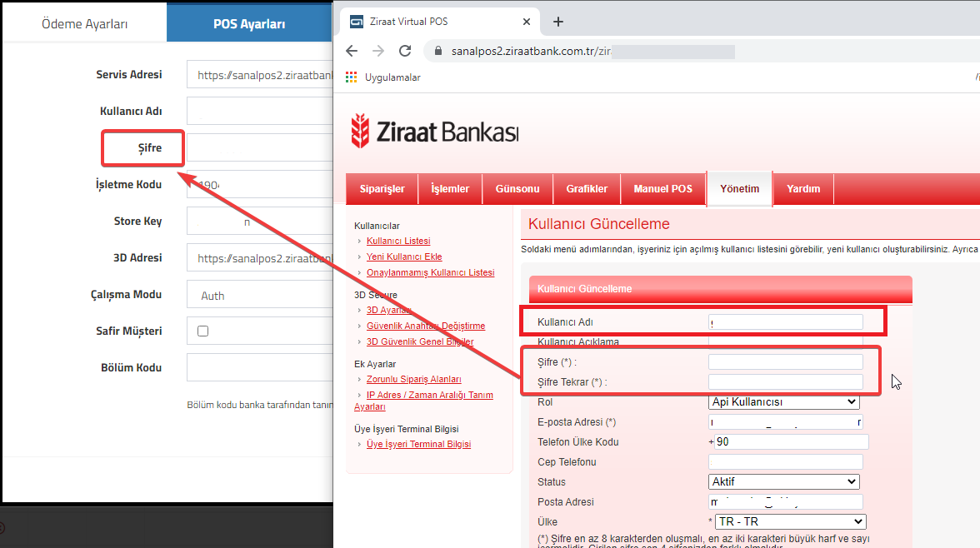980x548 pixels.
Task: Go back in the browser
Action: point(352,51)
